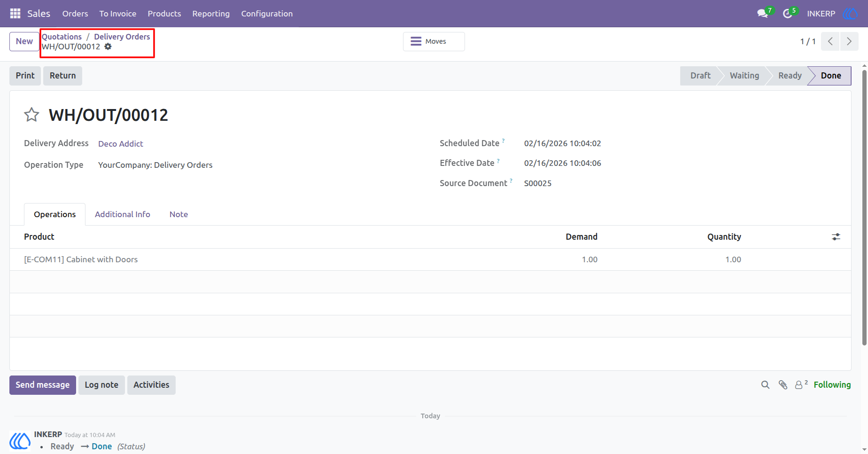This screenshot has width=868, height=454.
Task: Click Log note button
Action: [101, 385]
